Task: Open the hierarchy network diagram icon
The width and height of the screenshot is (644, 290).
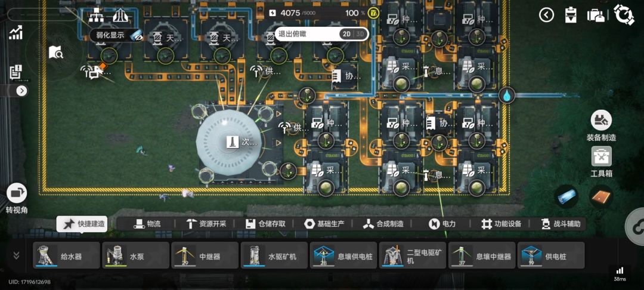Action: [95, 16]
